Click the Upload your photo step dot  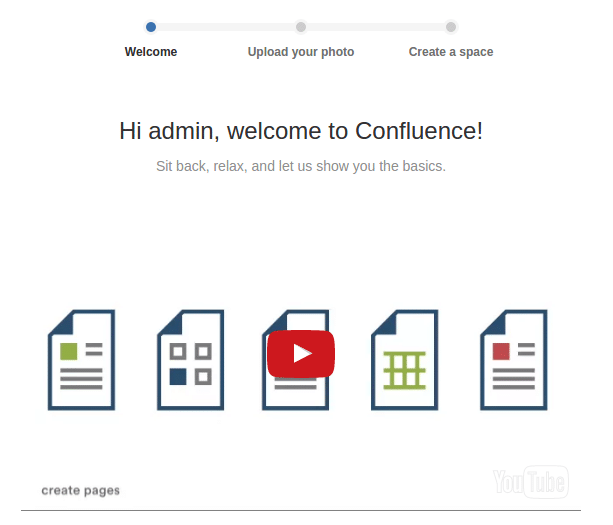click(301, 27)
